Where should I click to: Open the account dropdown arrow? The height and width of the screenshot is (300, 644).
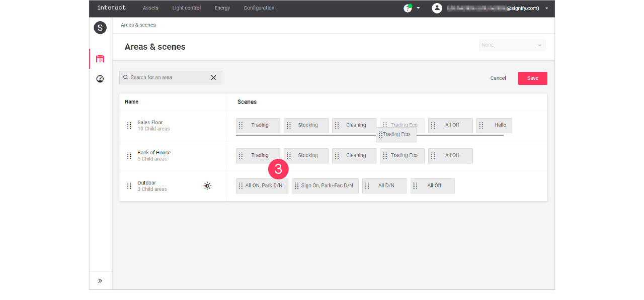pos(547,9)
